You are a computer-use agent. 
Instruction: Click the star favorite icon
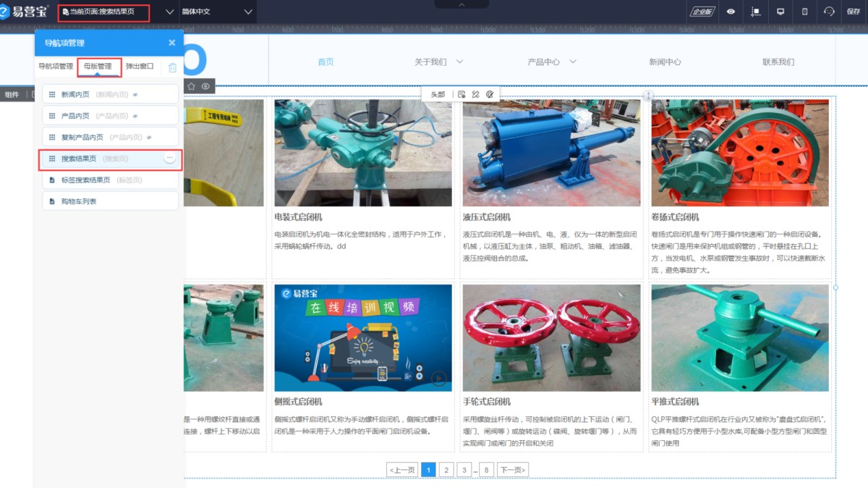pos(192,86)
